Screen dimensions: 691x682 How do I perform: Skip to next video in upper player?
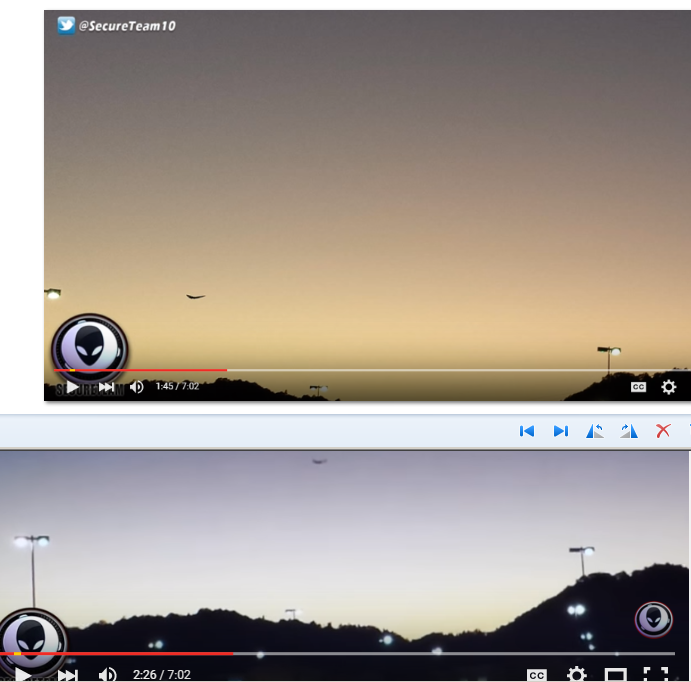[x=106, y=387]
